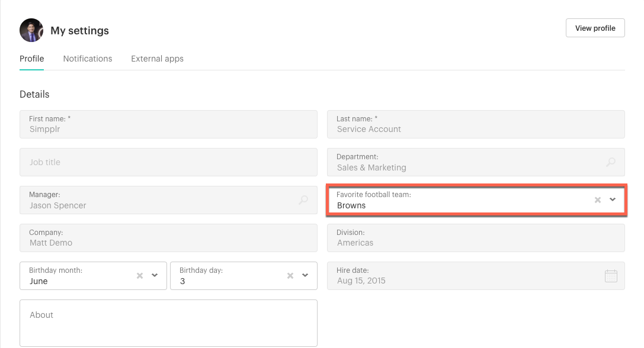Click the View profile button

coord(595,27)
